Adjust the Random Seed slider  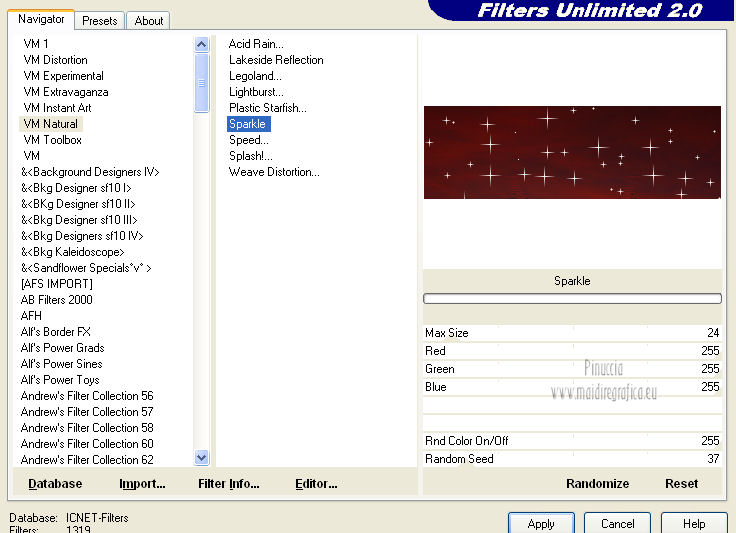point(572,459)
